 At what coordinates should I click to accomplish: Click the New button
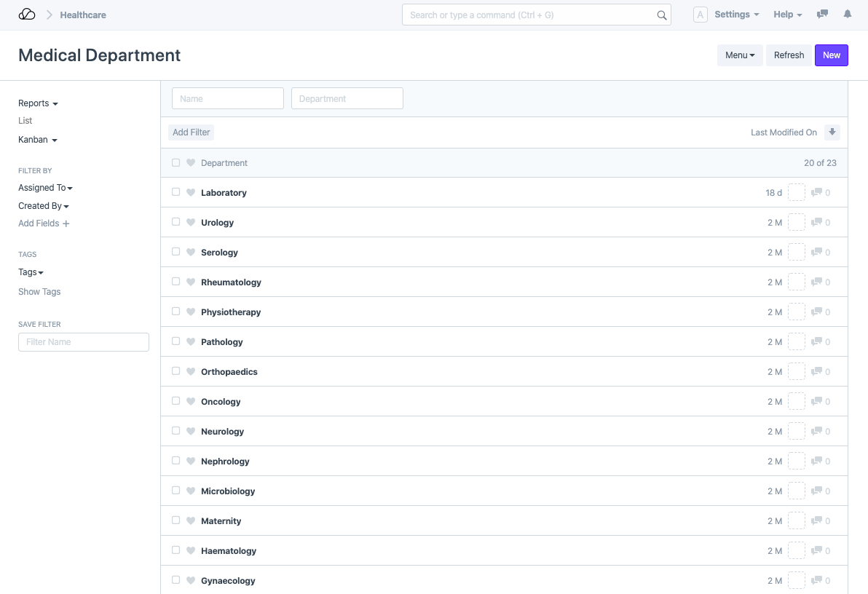pos(831,55)
